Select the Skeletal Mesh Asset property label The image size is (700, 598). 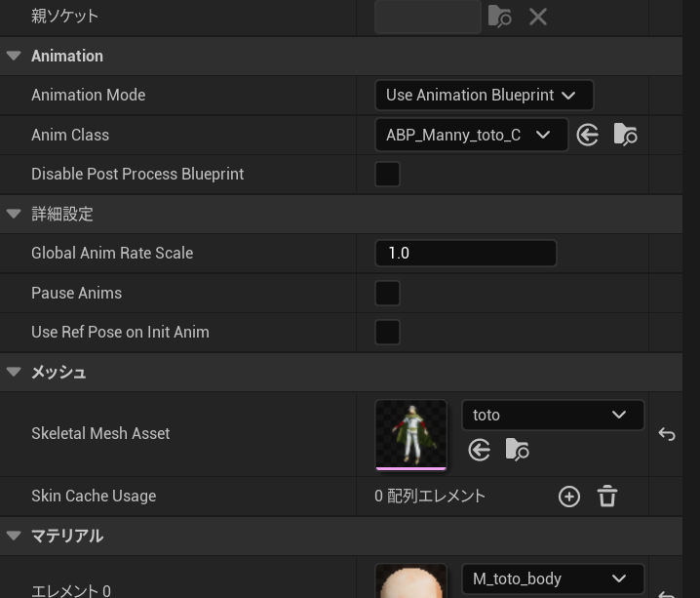point(100,434)
